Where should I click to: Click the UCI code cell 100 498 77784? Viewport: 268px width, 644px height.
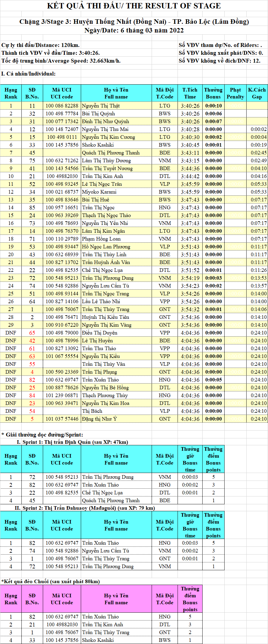click(x=62, y=114)
